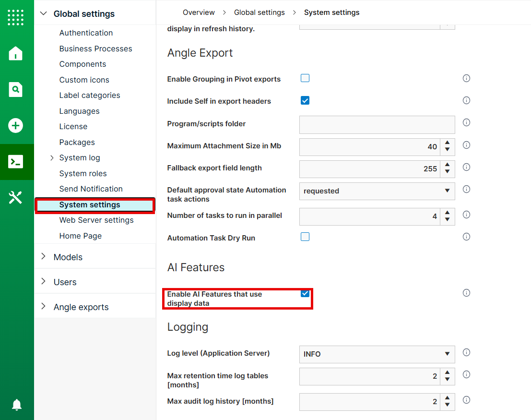The image size is (531, 420).
Task: Click the Program/scripts folder input field
Action: click(377, 125)
